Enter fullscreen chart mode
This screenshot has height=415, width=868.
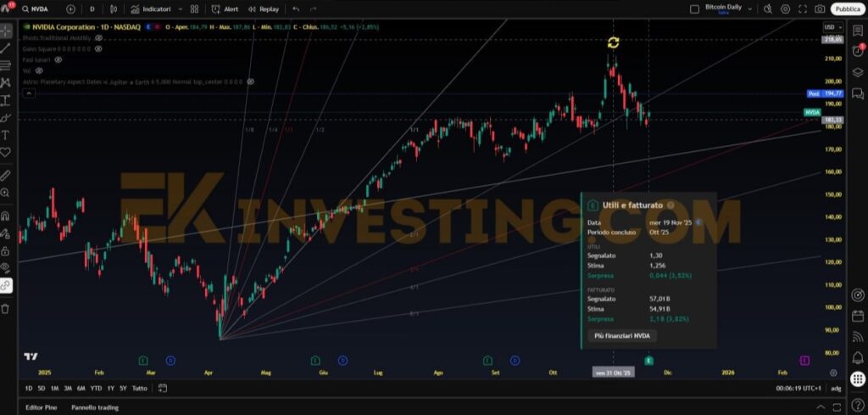pos(802,8)
